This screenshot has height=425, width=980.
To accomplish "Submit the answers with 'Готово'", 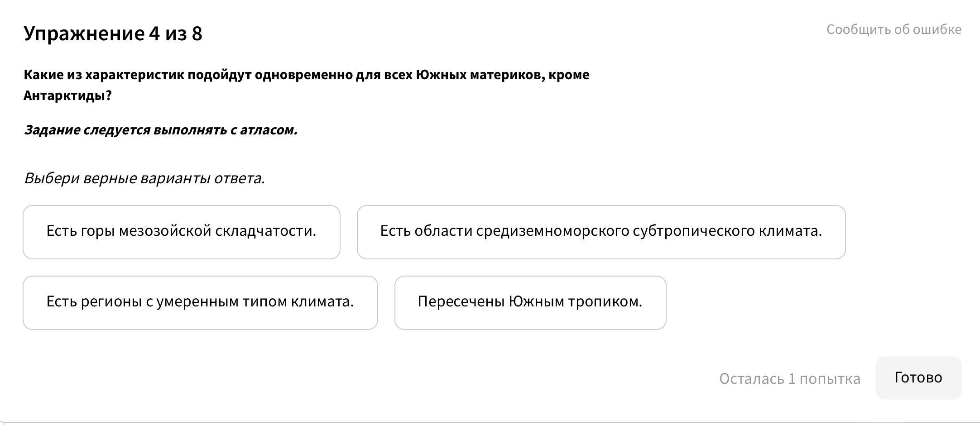I will [x=918, y=377].
